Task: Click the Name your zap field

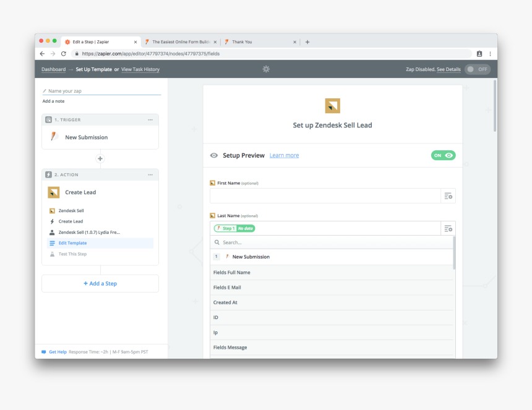Action: 101,91
